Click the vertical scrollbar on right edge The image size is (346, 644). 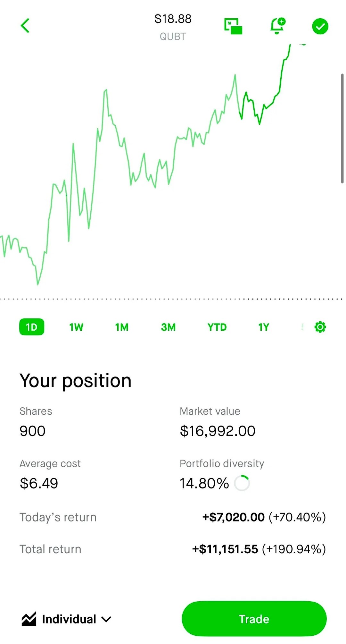click(x=342, y=128)
